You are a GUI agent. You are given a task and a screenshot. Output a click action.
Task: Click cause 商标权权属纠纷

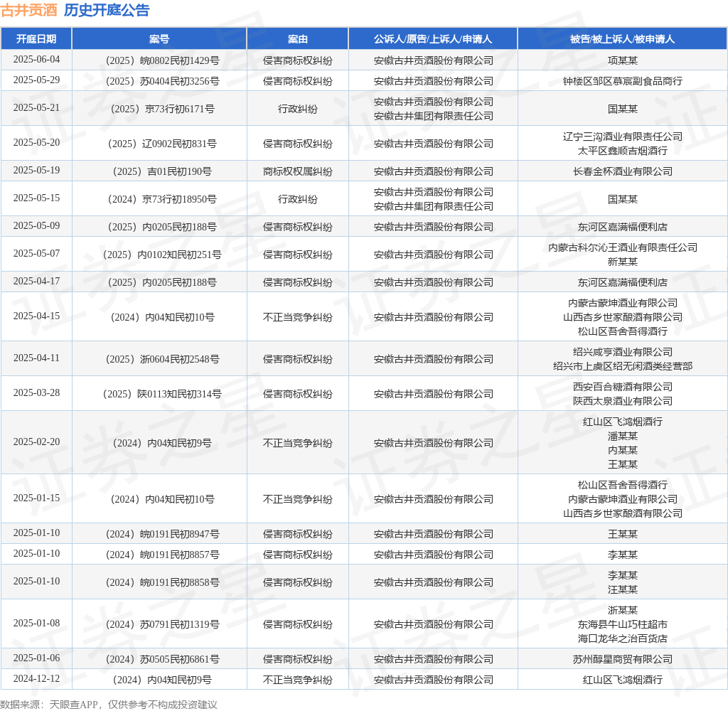(298, 172)
